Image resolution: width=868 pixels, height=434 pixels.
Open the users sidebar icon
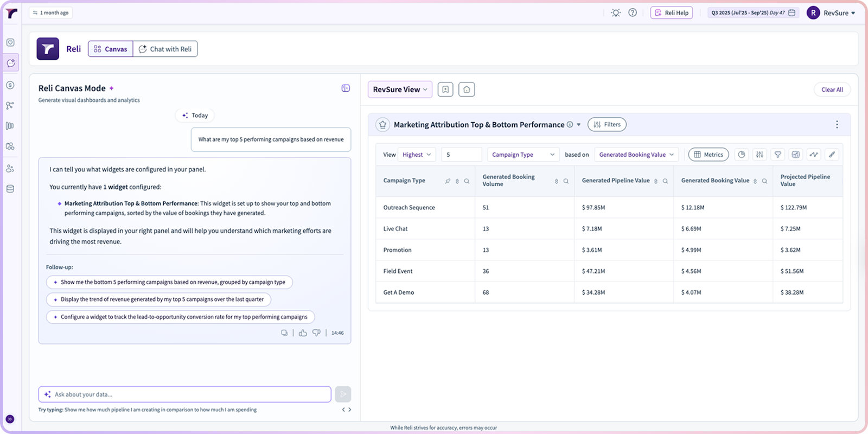coord(10,169)
